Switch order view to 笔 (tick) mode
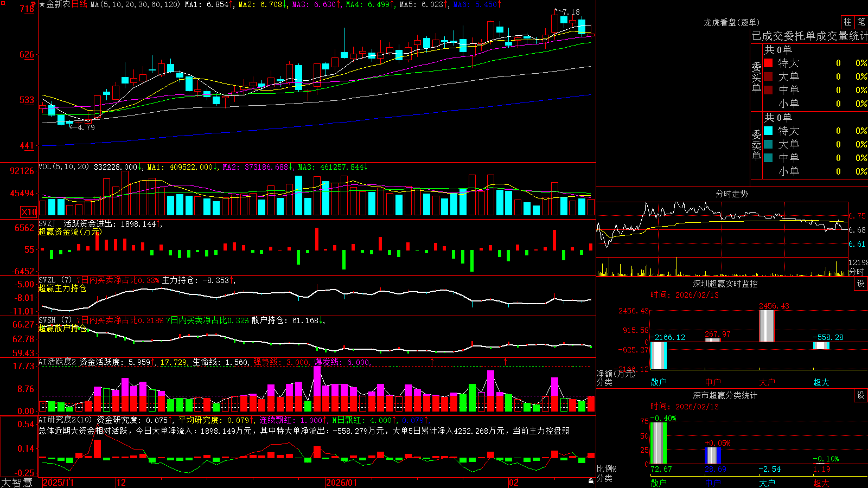 (861, 22)
